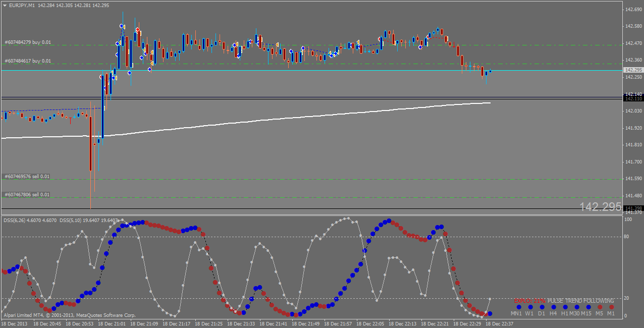The width and height of the screenshot is (644, 328).
Task: Click the blue MN1 trend dot
Action: pos(518,307)
